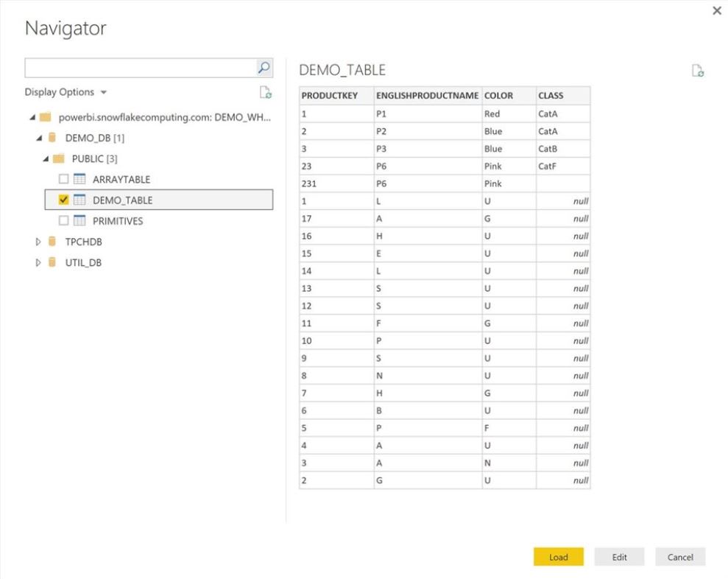Click the Edit button
728x579 pixels.
619,557
